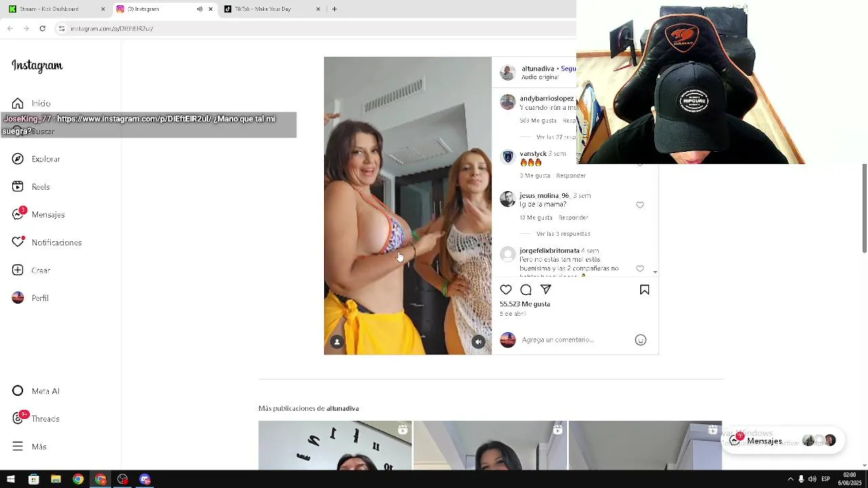Open File Explorer on the taskbar
Viewport: 868px width, 488px height.
click(x=56, y=479)
